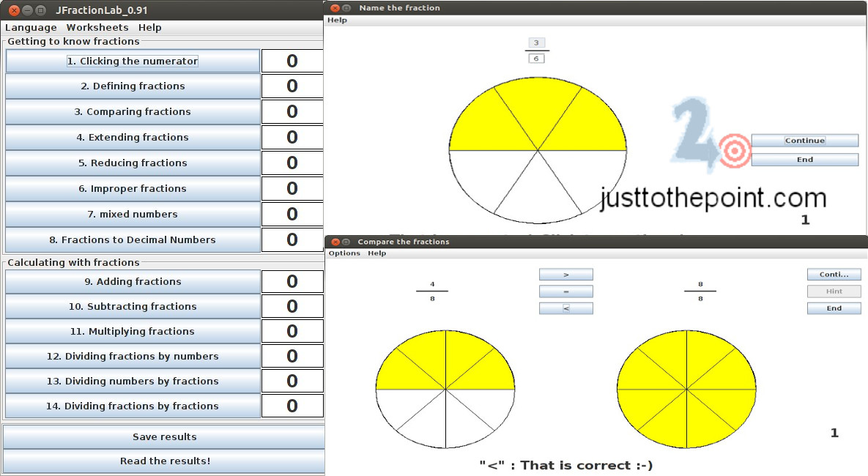Click the denominator field showing 6
Viewport: 868px width, 476px height.
click(536, 59)
